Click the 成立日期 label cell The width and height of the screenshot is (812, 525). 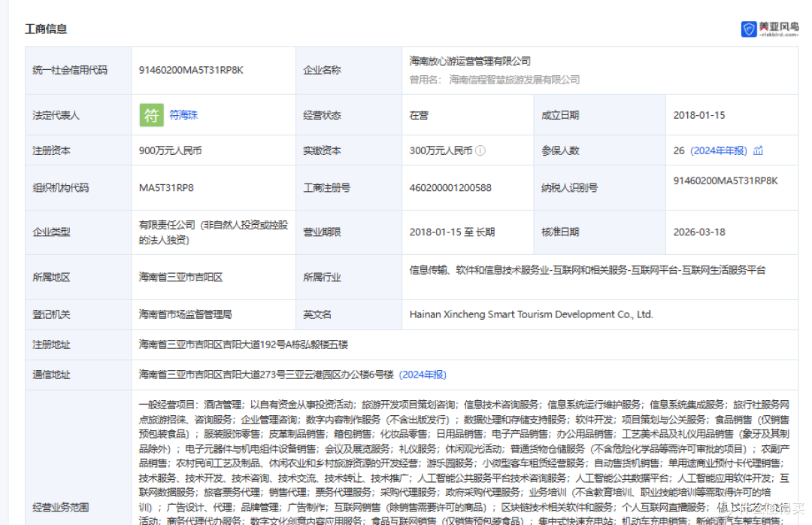point(600,115)
